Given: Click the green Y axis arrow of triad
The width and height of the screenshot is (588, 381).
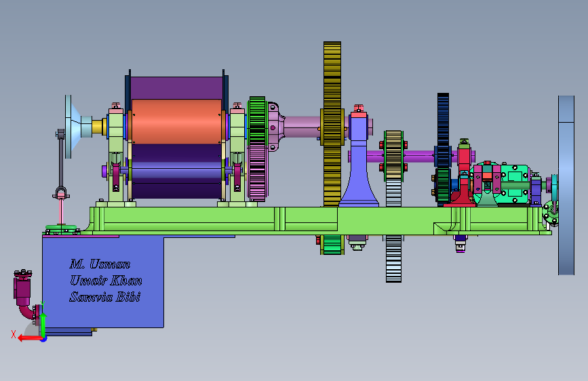Looking at the screenshot, I should pyautogui.click(x=43, y=325).
